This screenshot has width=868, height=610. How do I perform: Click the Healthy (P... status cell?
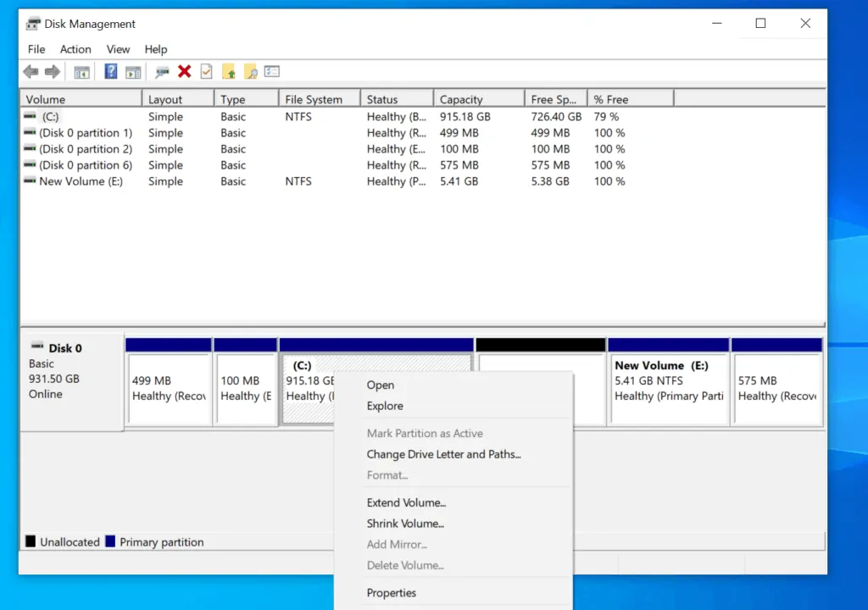397,181
